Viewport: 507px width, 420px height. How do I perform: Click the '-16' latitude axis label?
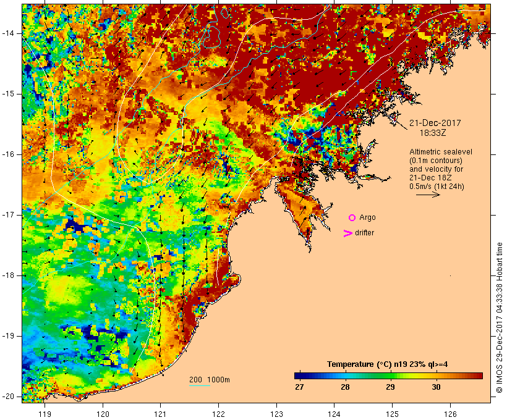8,154
